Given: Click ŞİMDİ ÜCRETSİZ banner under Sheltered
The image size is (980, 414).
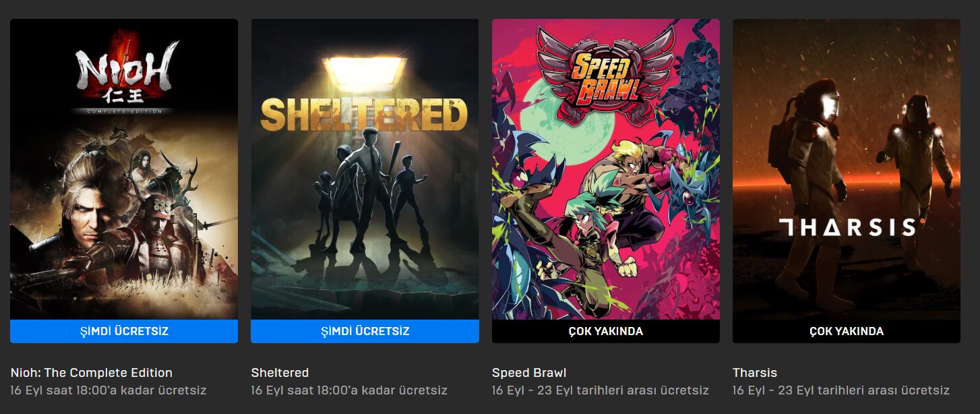Looking at the screenshot, I should (x=365, y=331).
